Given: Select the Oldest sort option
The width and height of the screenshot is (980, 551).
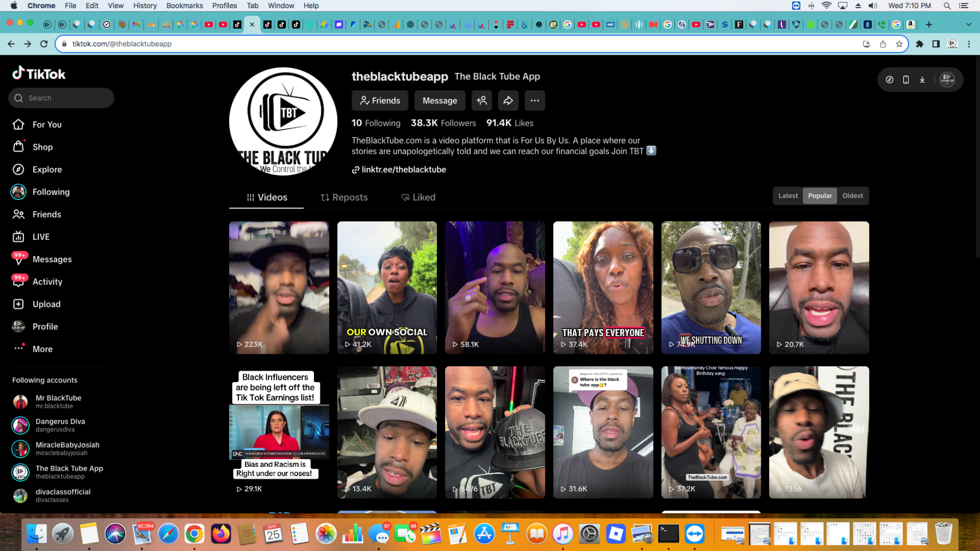Looking at the screenshot, I should [852, 196].
